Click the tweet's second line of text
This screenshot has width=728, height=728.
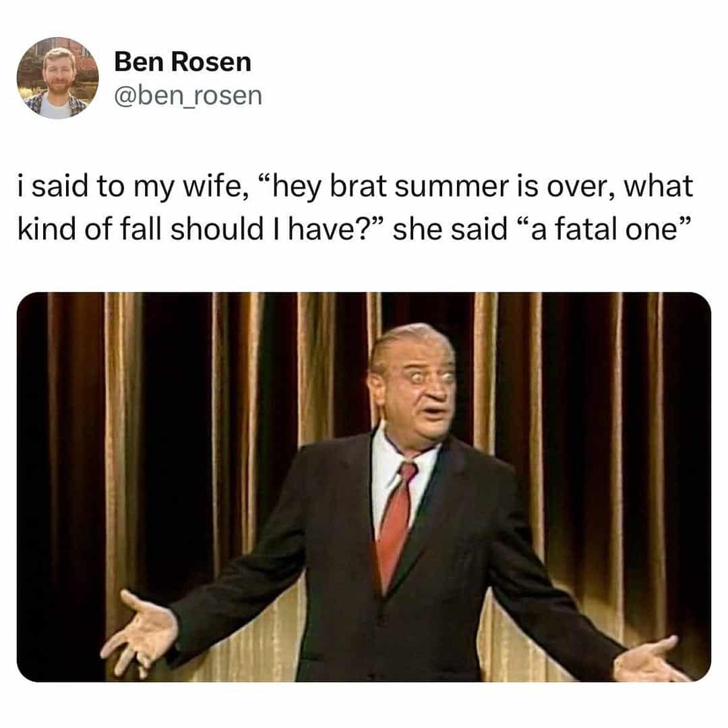[352, 229]
